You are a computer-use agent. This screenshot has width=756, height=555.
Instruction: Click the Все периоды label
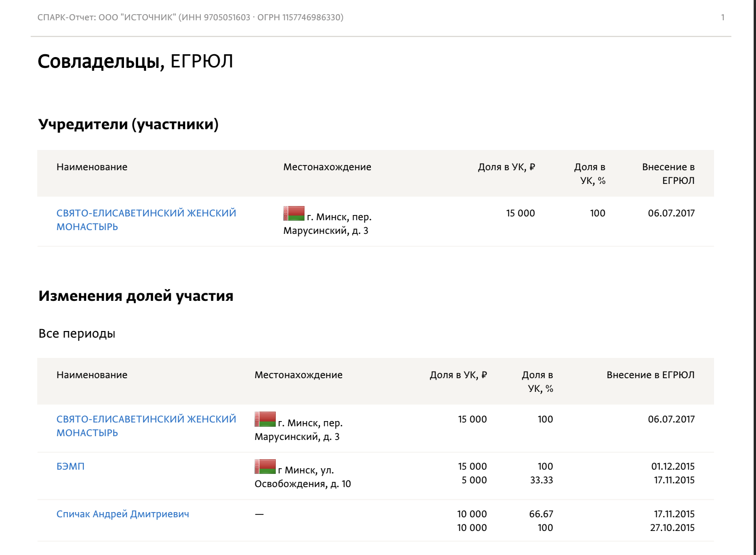(x=77, y=333)
